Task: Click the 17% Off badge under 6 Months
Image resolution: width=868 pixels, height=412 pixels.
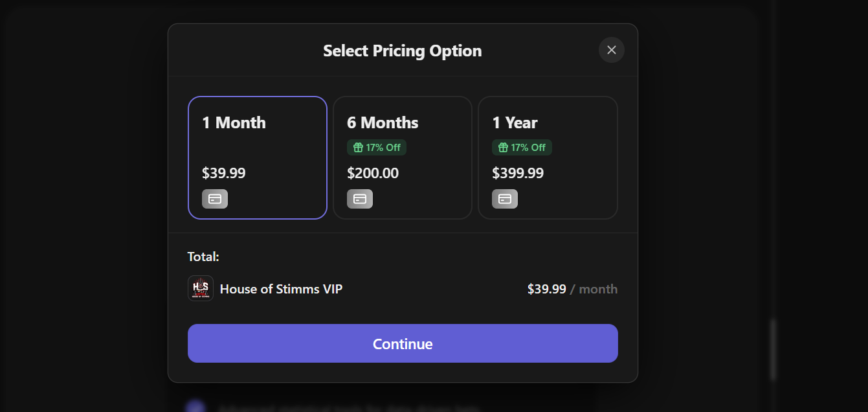Action: coord(377,147)
